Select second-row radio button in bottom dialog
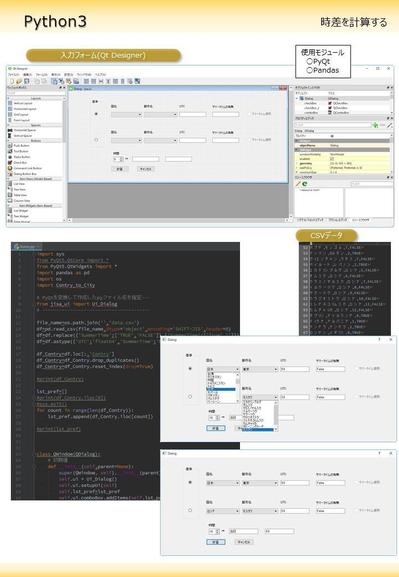Screen dimensions: 399x577 point(190,510)
